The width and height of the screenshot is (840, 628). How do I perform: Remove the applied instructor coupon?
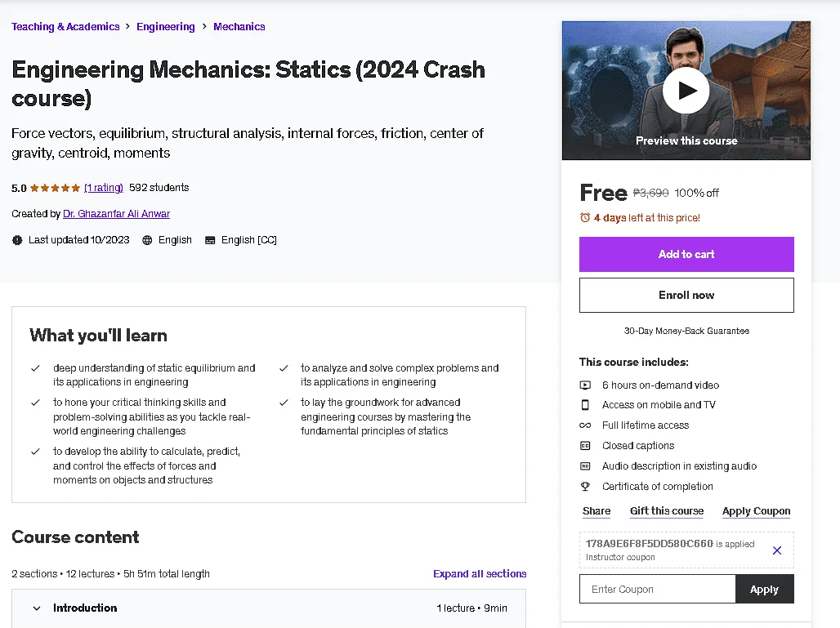point(777,550)
